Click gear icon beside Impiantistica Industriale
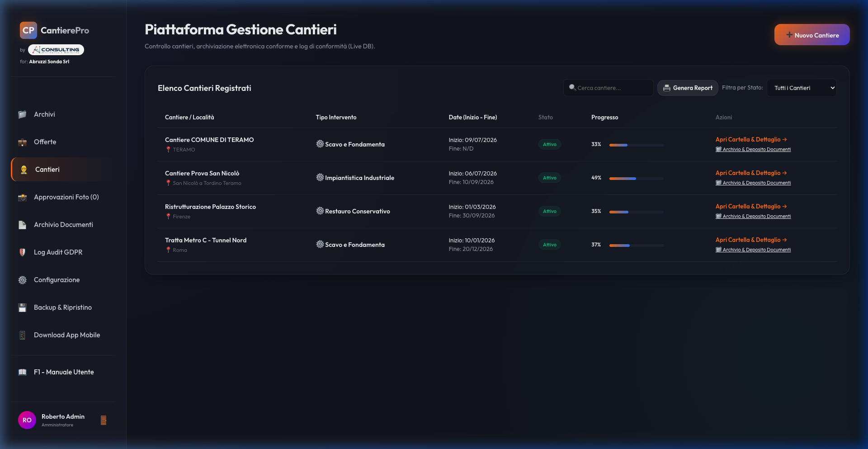Viewport: 868px width, 449px height. pos(320,177)
